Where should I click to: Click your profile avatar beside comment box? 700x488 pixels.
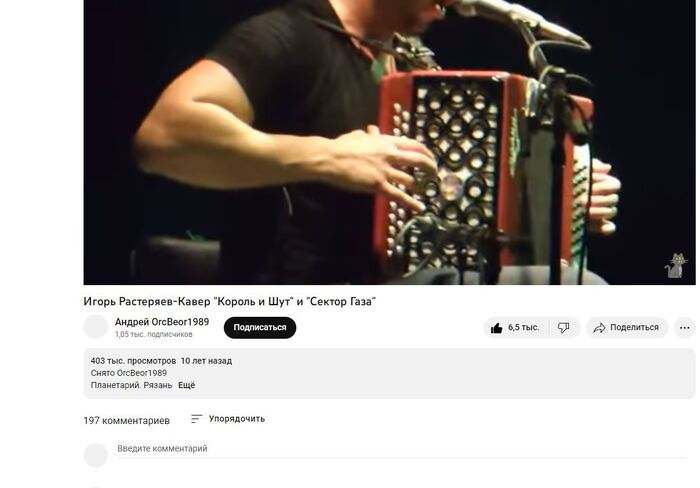point(96,455)
